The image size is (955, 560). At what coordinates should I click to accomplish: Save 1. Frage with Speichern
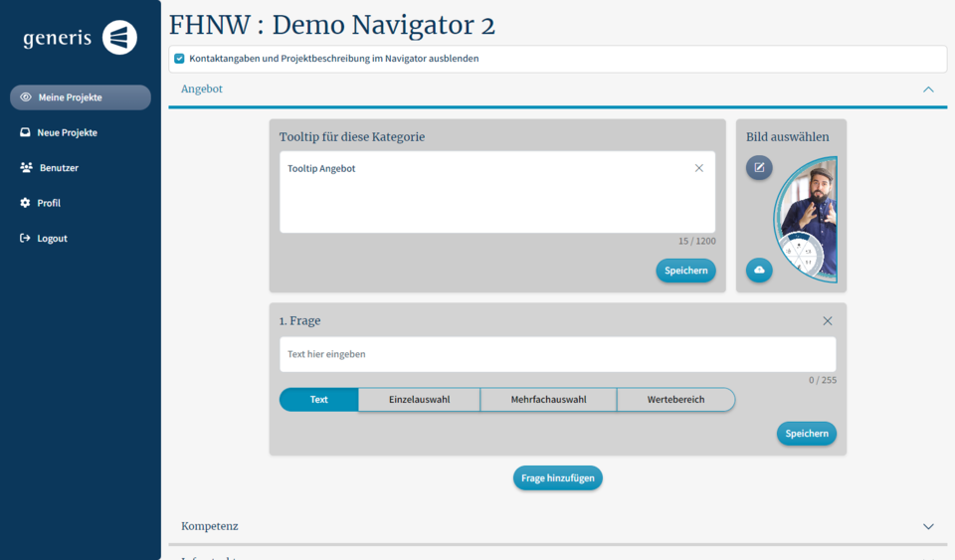point(807,434)
